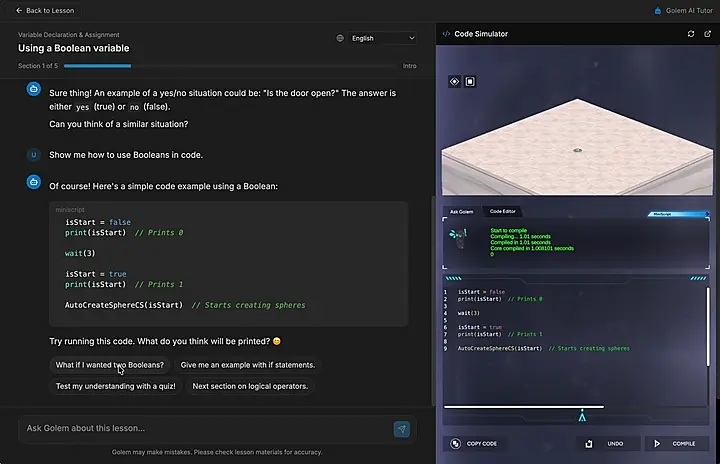Viewport: 720px width, 464px height.
Task: Click the 'Variable Declaration & Assignment' breadcrumb
Action: coord(68,35)
